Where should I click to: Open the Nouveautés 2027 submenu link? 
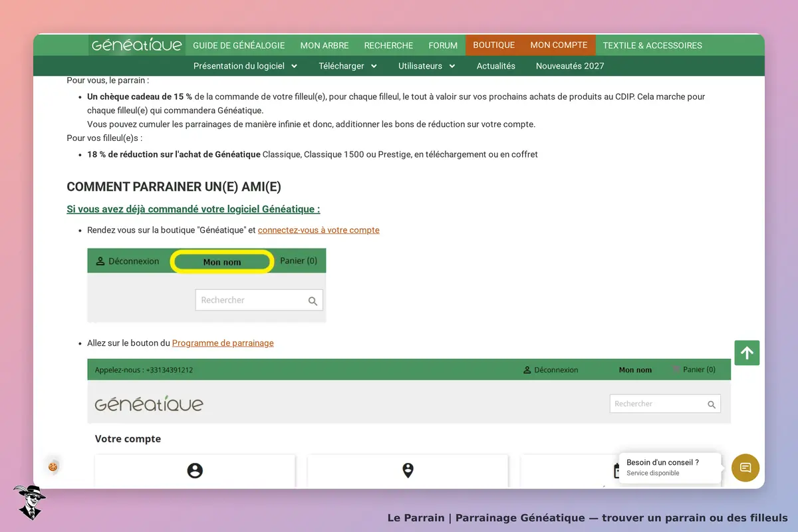click(x=570, y=66)
